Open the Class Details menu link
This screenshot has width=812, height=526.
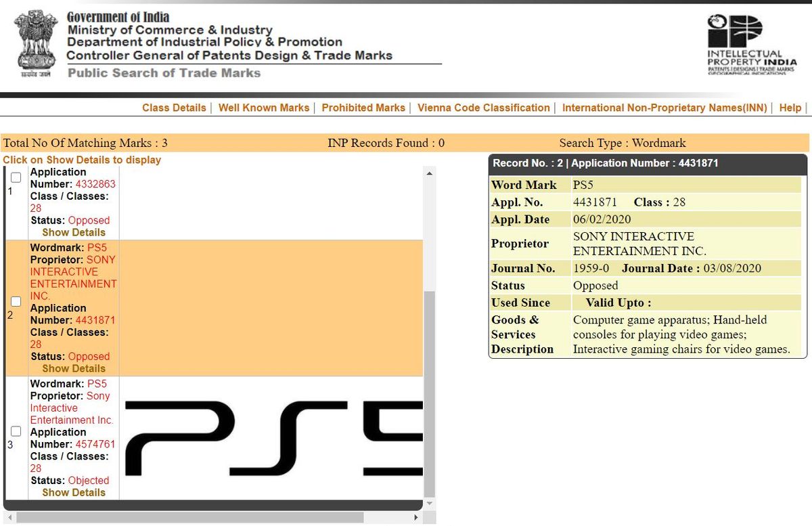(x=174, y=108)
